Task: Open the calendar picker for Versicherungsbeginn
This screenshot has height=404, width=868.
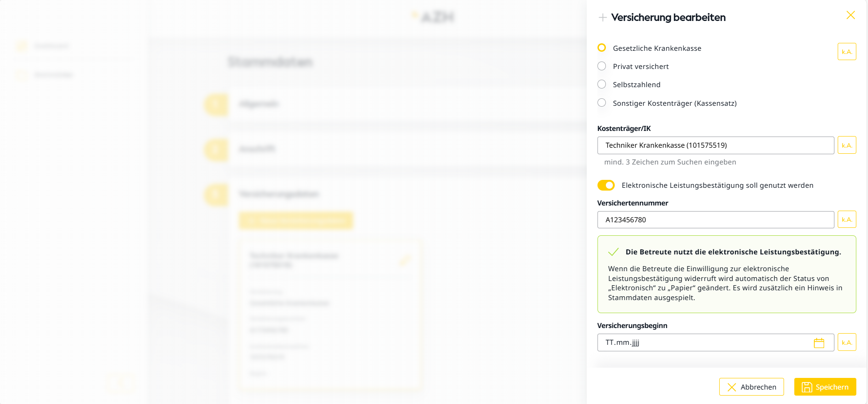Action: (819, 343)
